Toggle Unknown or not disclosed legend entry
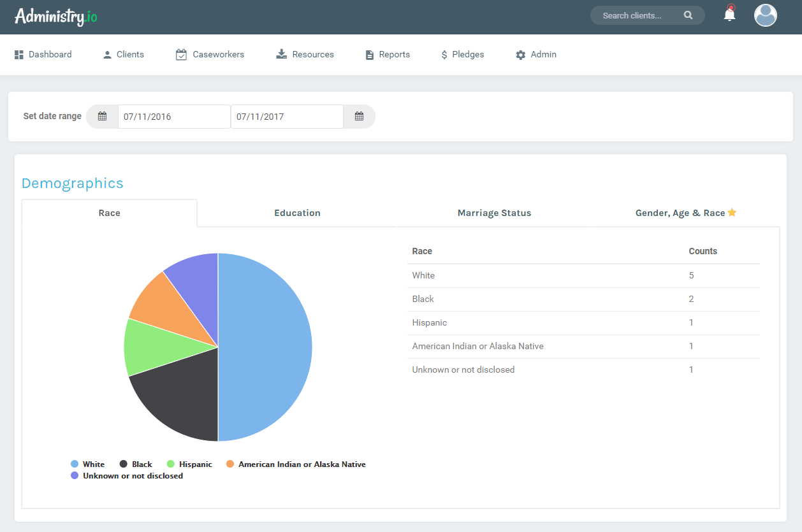The height and width of the screenshot is (532, 802). [127, 476]
